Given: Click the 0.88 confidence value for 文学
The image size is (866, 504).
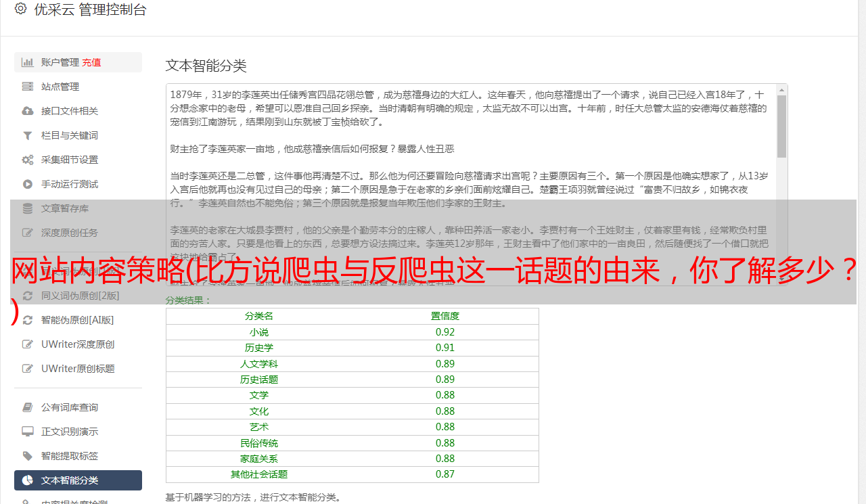Looking at the screenshot, I should pyautogui.click(x=445, y=395).
